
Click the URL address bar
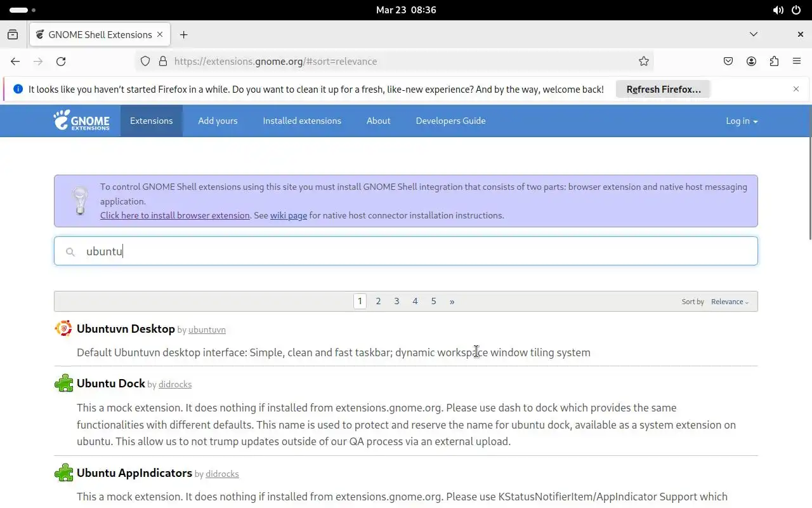393,61
